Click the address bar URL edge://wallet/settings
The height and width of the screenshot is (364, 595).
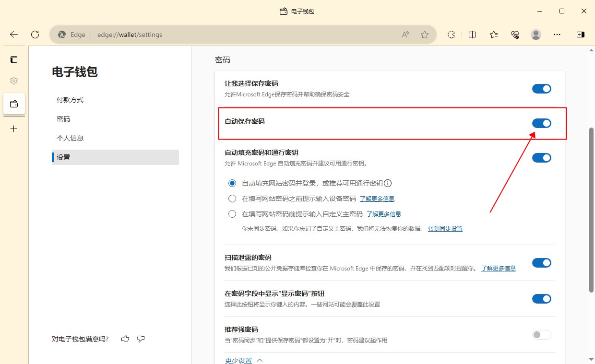click(130, 35)
